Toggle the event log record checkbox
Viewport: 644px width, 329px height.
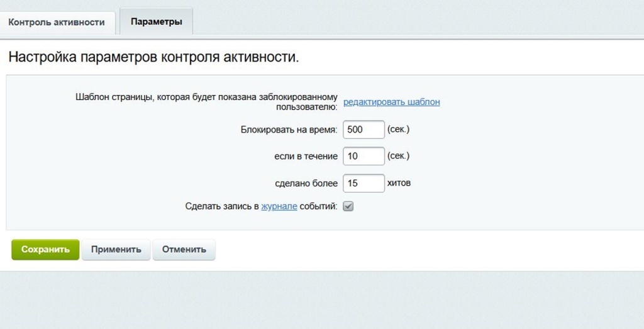(348, 206)
